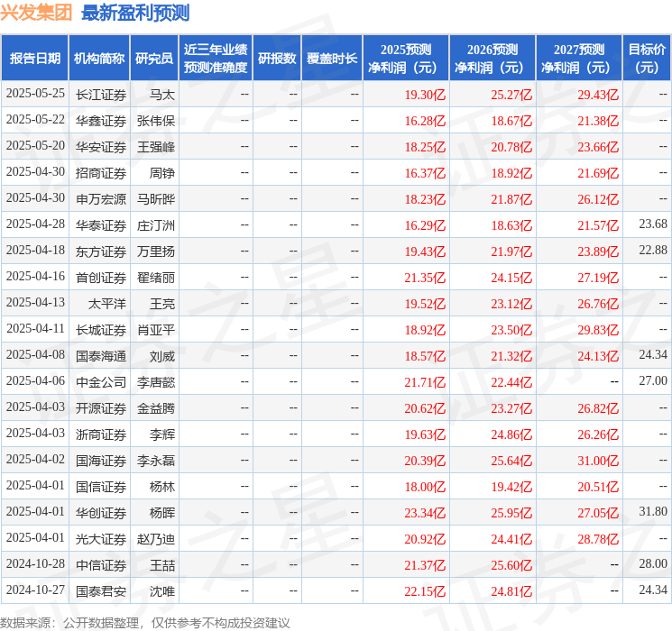Select researcher 金益腾

pyautogui.click(x=156, y=408)
